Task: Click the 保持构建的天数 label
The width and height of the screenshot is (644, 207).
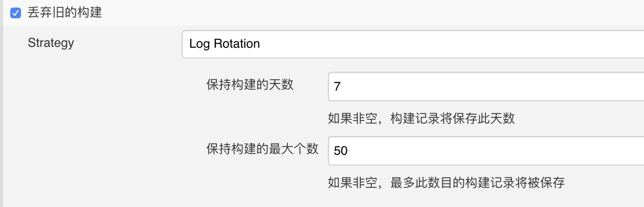Action: [249, 85]
